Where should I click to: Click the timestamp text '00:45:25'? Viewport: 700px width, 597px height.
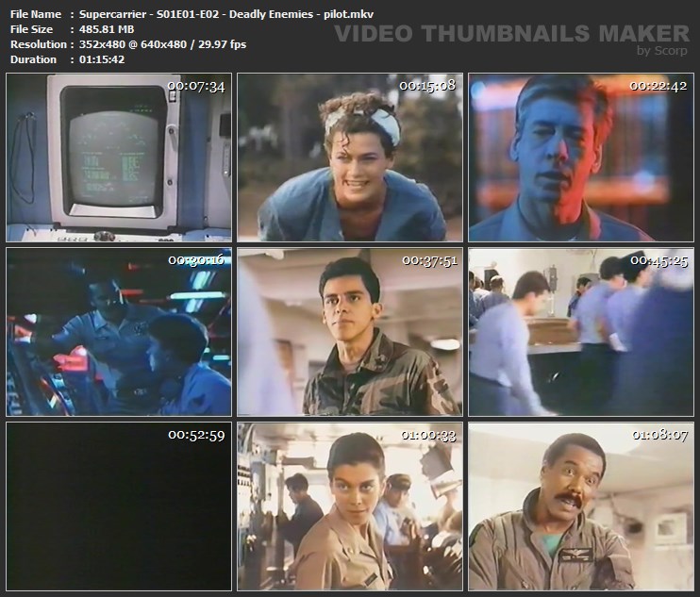point(659,260)
